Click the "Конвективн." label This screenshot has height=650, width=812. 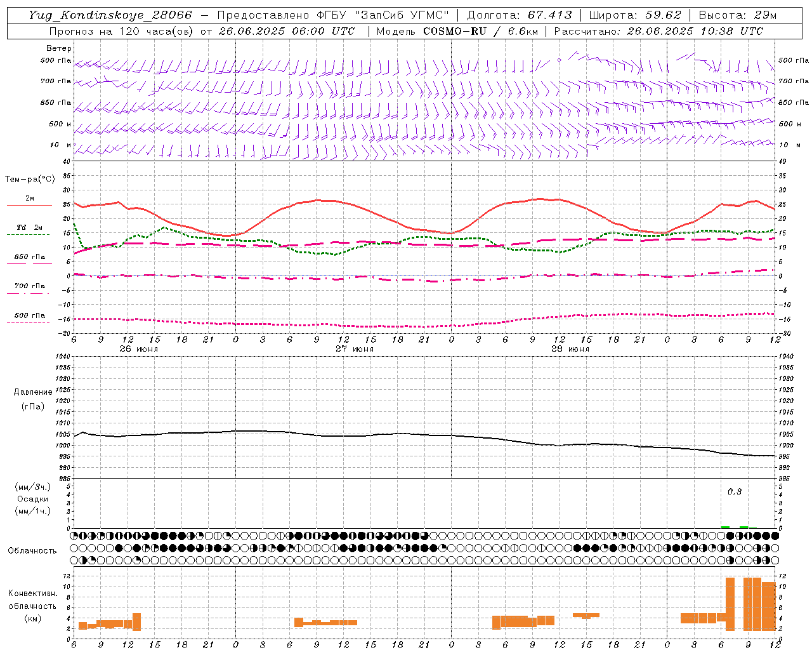(33, 594)
